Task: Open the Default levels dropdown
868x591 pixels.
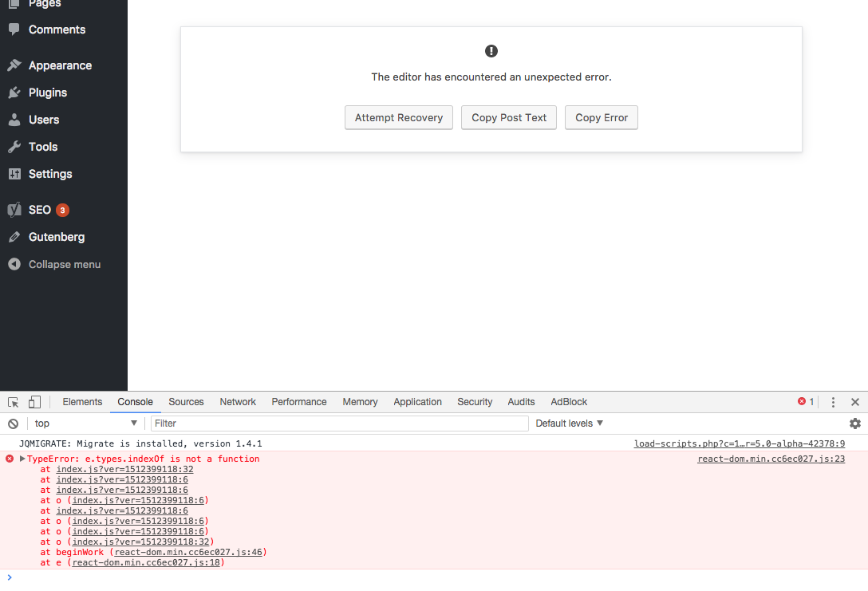Action: [569, 424]
